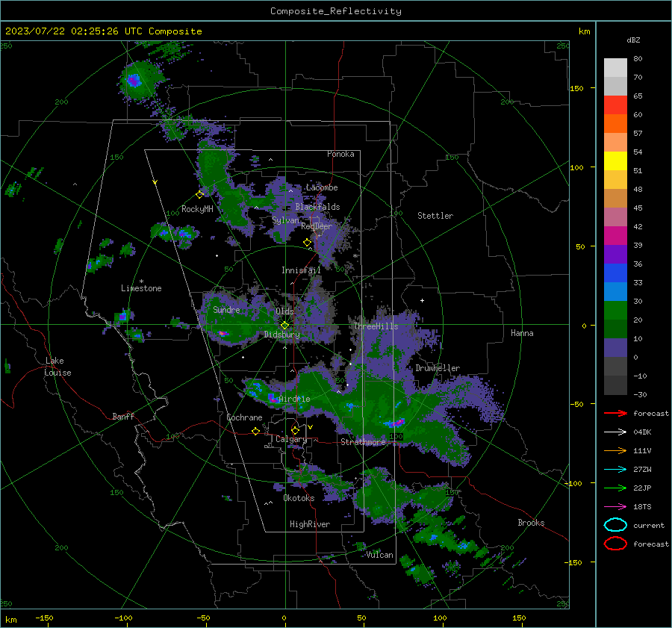The image size is (672, 628).
Task: Click the Limestone label
Action: pos(141,288)
